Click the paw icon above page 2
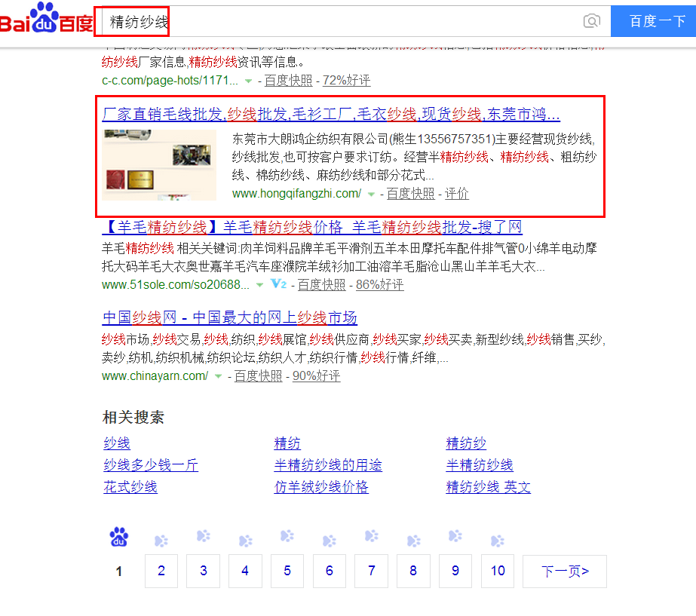Screen dimensions: 696x616 pos(161,541)
